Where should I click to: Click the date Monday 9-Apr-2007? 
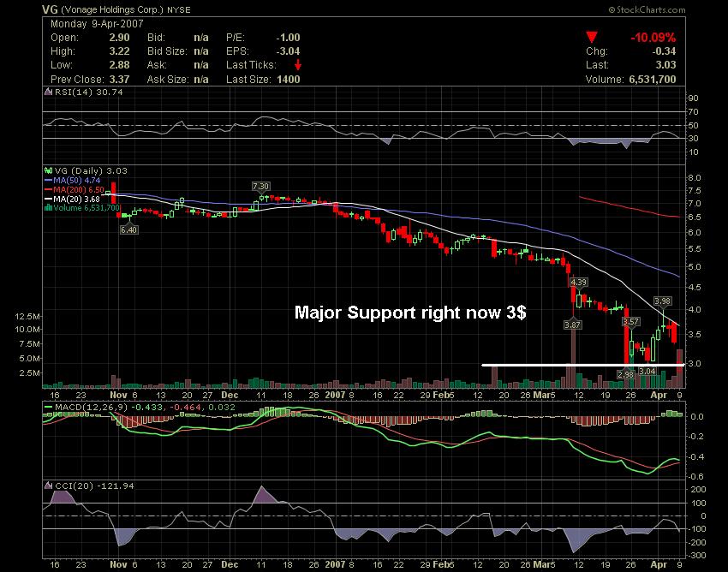(x=97, y=24)
